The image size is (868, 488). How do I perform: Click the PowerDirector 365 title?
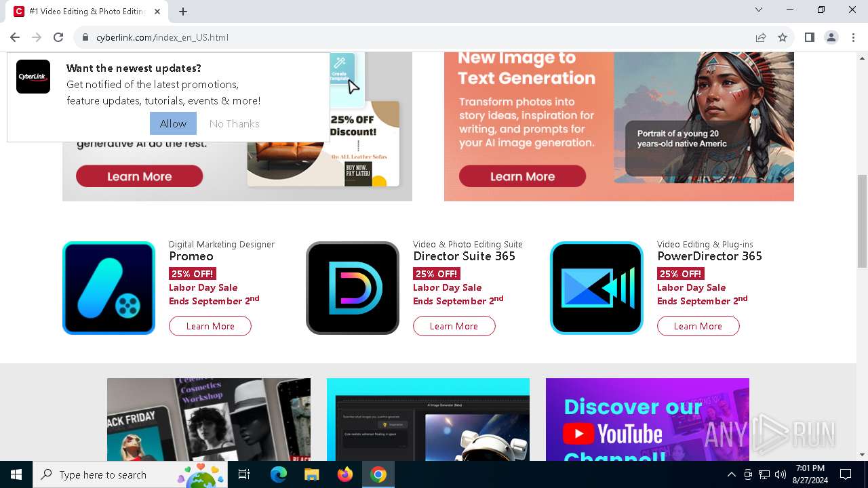(709, 256)
